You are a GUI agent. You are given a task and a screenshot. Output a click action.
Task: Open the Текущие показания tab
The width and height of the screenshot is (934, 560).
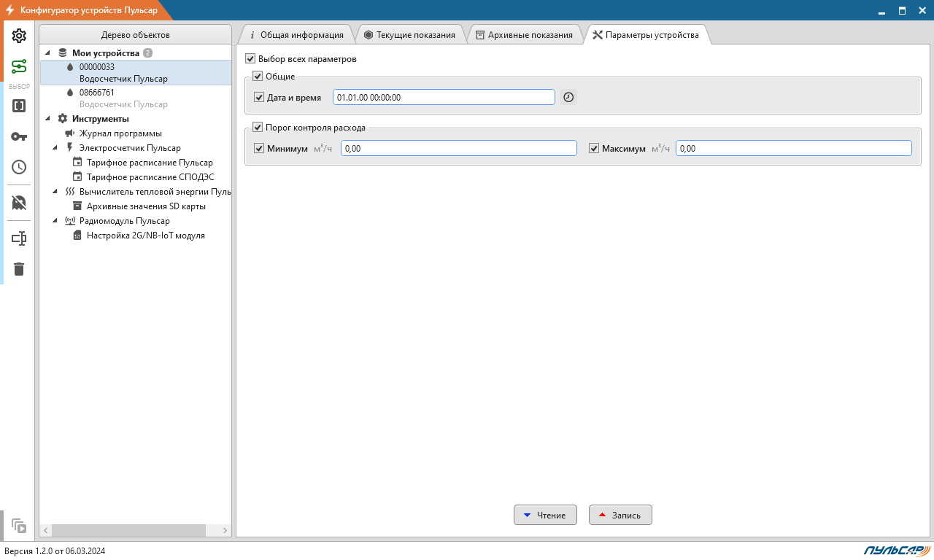[409, 35]
